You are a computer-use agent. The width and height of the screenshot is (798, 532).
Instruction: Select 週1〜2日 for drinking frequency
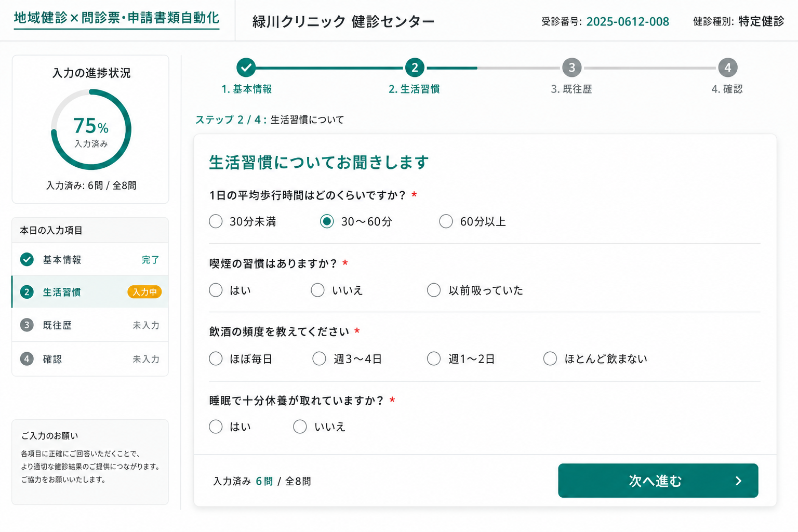coord(434,358)
